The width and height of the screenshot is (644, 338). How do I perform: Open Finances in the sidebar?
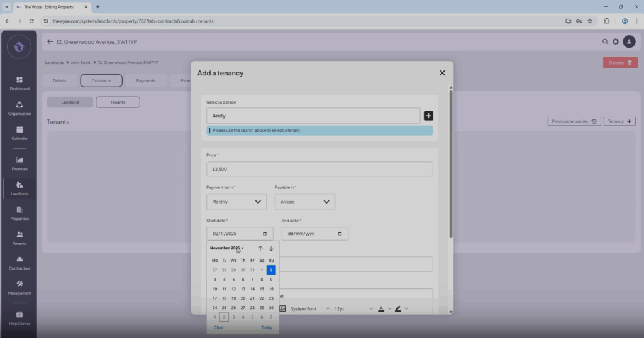(19, 164)
